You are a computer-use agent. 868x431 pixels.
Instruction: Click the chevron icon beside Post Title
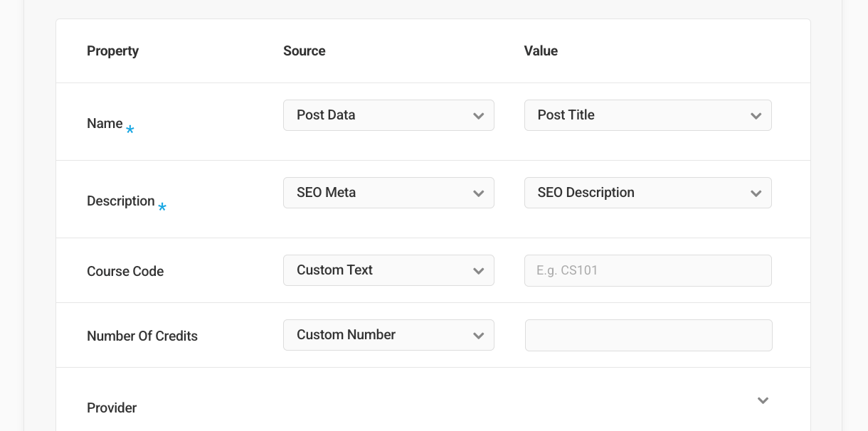point(756,115)
